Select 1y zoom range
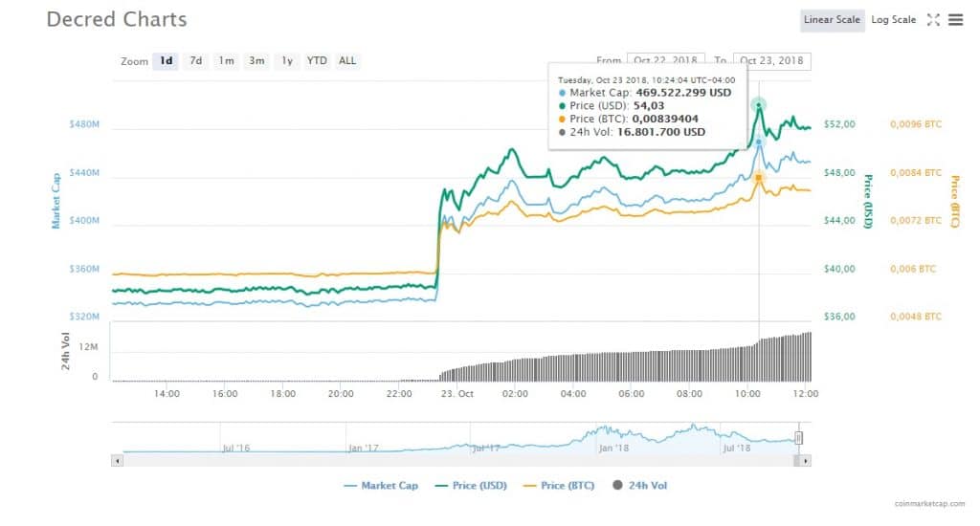Viewport: 980px width, 526px height. pyautogui.click(x=287, y=60)
